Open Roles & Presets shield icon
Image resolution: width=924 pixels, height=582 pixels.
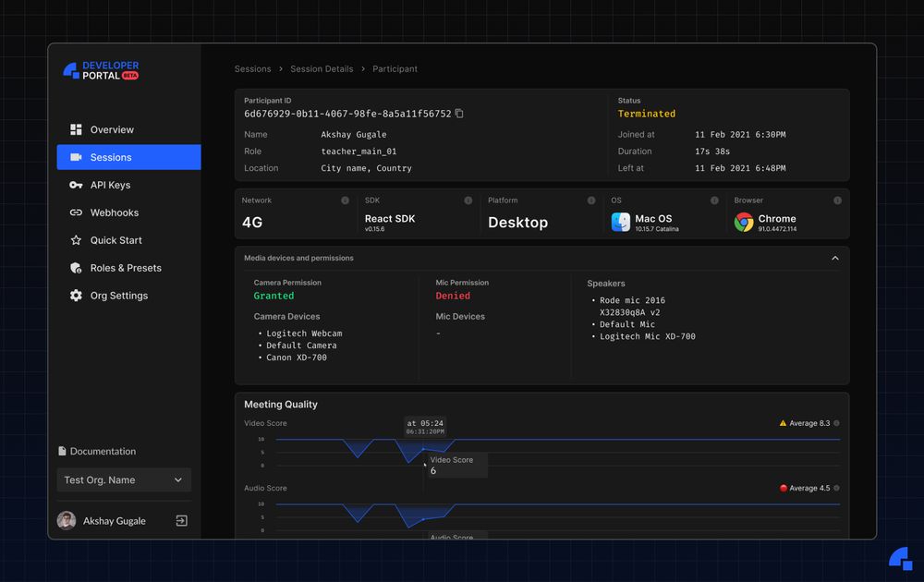(x=76, y=268)
